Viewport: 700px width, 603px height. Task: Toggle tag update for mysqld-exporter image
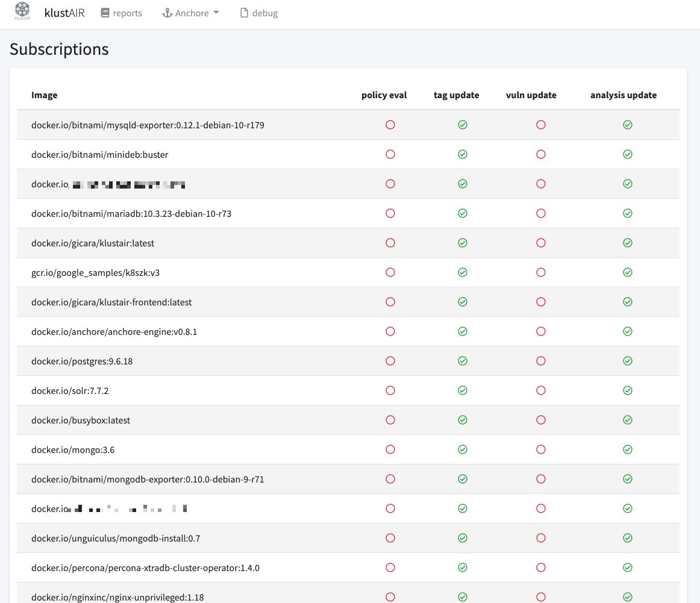pyautogui.click(x=463, y=125)
